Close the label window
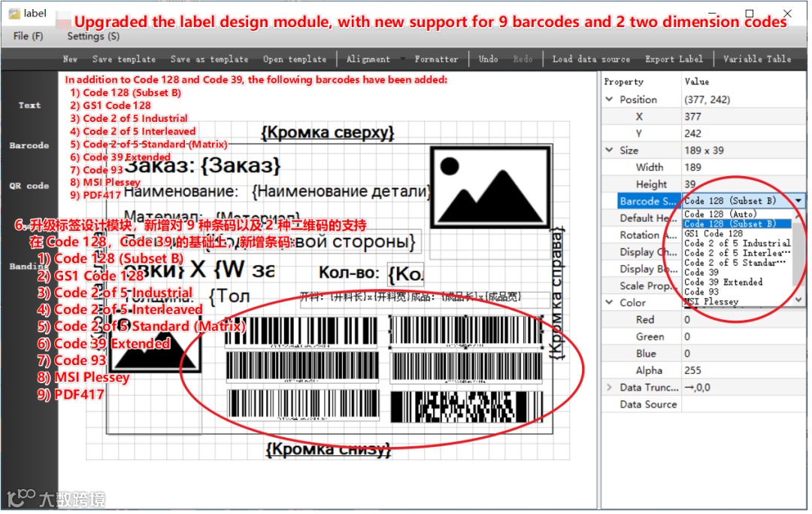Viewport: 812px width, 514px height. [787, 13]
